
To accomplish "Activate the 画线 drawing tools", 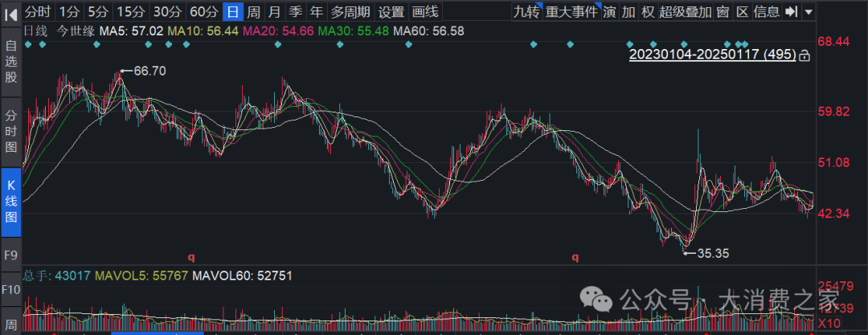I will point(425,11).
